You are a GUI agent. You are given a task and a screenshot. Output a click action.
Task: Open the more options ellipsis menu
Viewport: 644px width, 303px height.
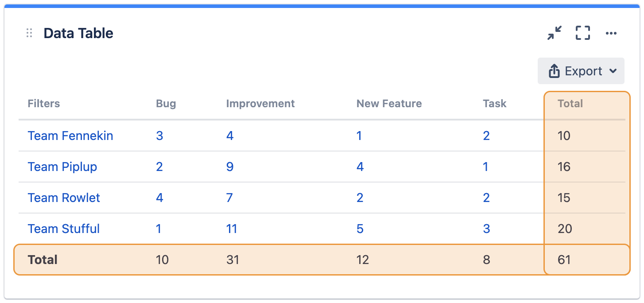[611, 33]
